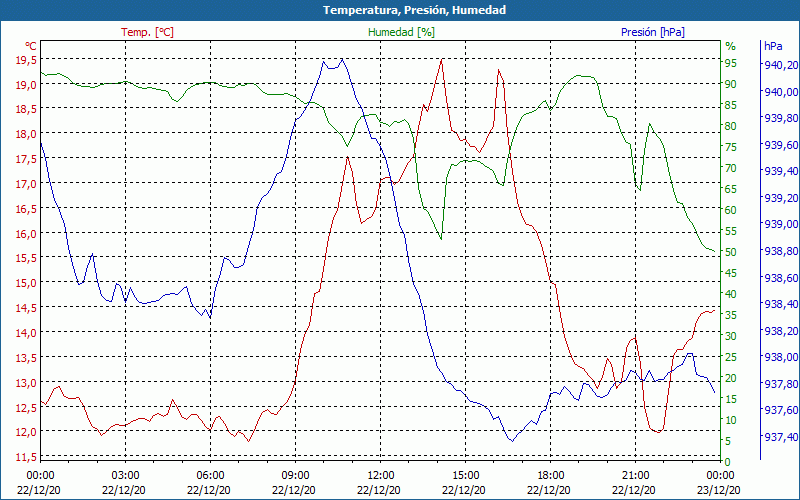This screenshot has width=800, height=500.
Task: Select the 939,40 pressure axis value
Action: pyautogui.click(x=781, y=171)
